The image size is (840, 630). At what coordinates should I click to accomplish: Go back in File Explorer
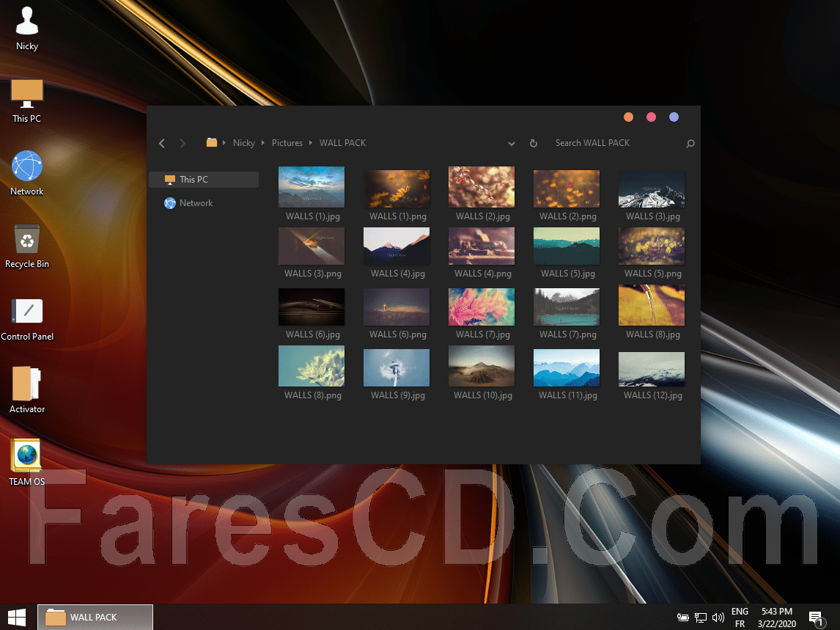coord(162,143)
